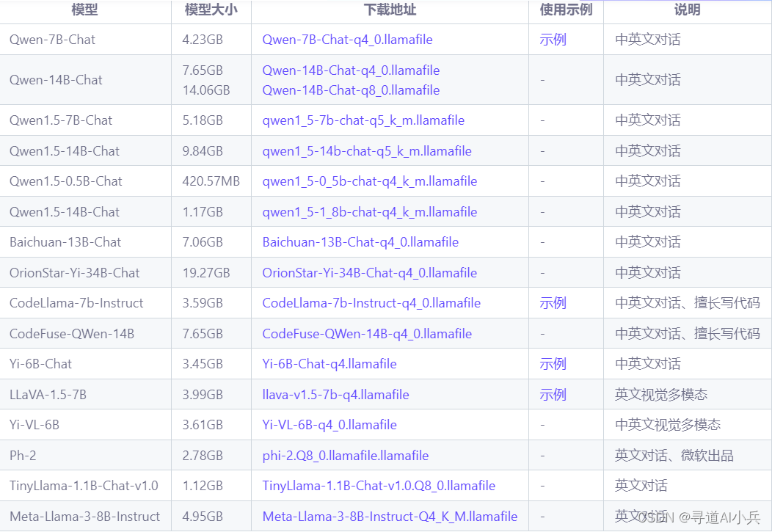Screen dimensions: 772x532
Task: Open the 示例 link for Yi-6B-Chat
Action: pyautogui.click(x=553, y=364)
